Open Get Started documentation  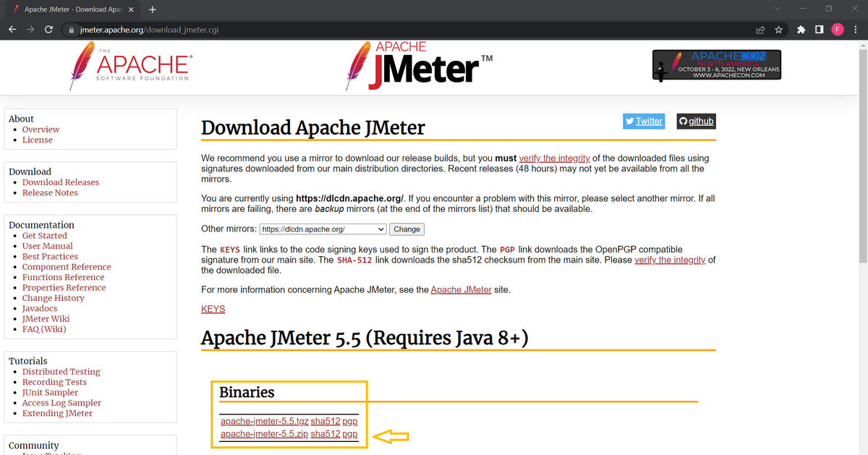pyautogui.click(x=44, y=235)
